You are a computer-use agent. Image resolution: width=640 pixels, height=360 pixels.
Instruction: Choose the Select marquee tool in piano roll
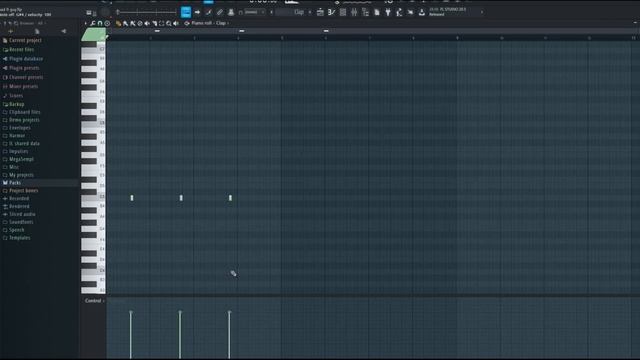162,23
